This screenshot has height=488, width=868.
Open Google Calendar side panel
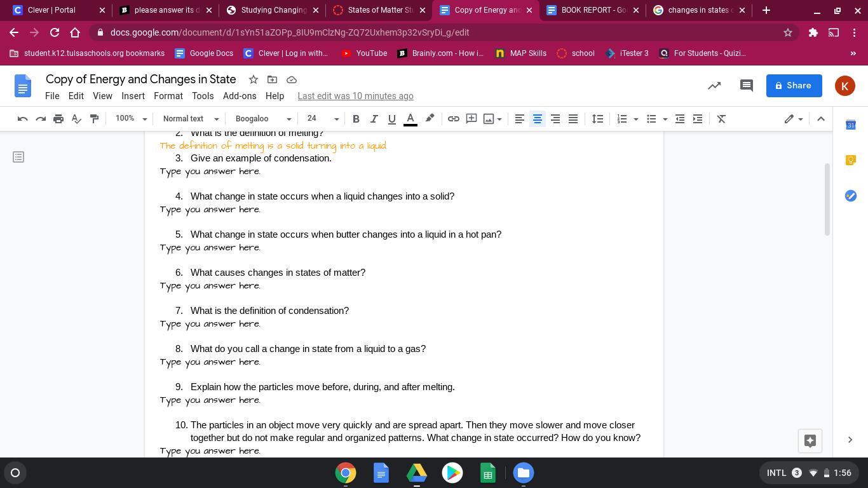click(x=851, y=125)
